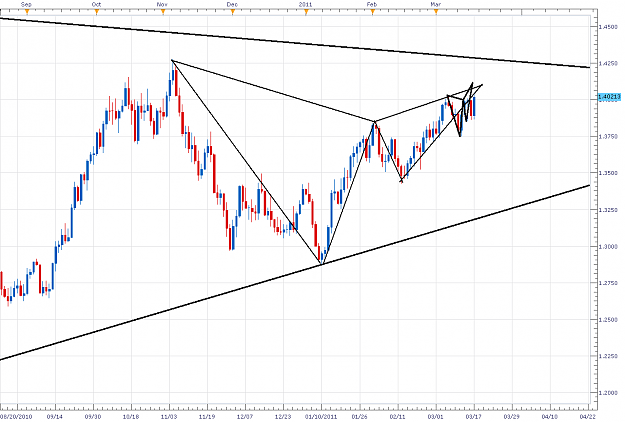The image size is (625, 422).
Task: Click the 1.2000 price axis label
Action: [608, 393]
